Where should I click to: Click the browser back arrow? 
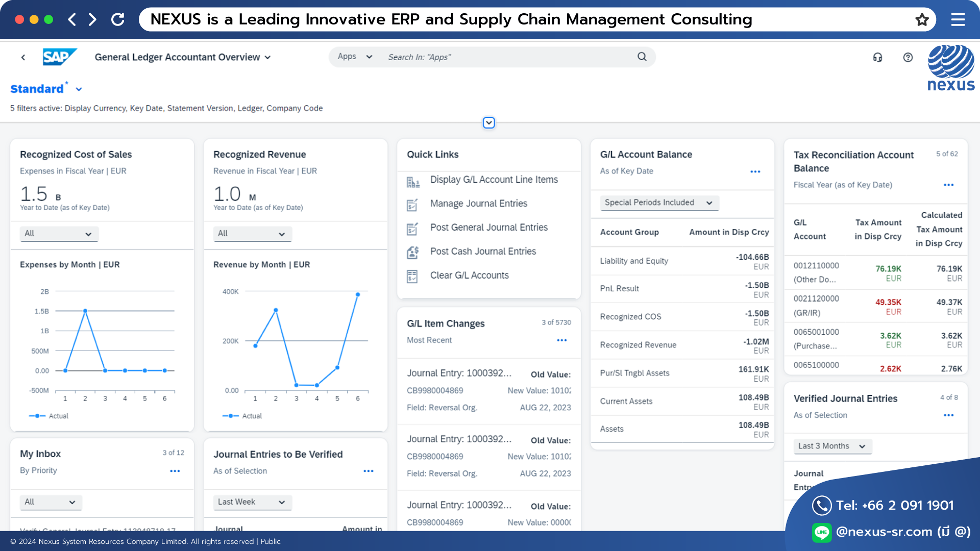(72, 19)
